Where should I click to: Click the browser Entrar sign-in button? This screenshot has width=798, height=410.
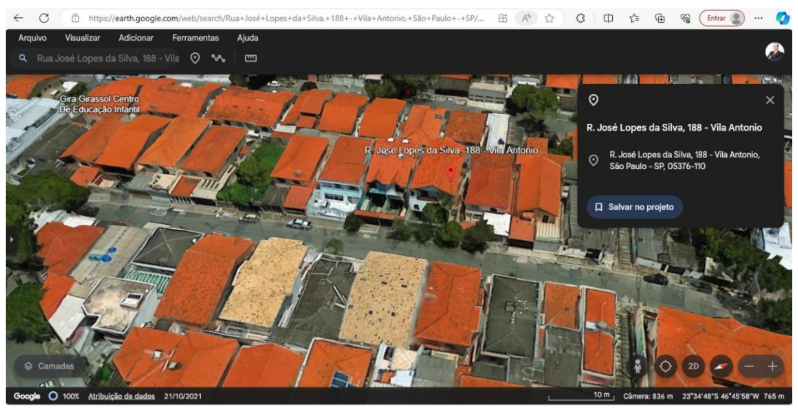coord(721,18)
